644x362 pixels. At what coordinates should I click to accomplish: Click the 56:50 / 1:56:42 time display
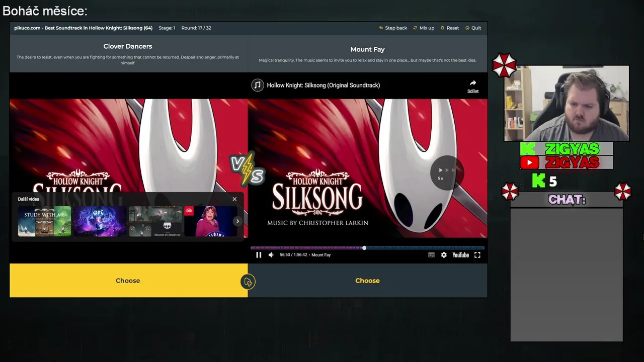click(x=293, y=255)
